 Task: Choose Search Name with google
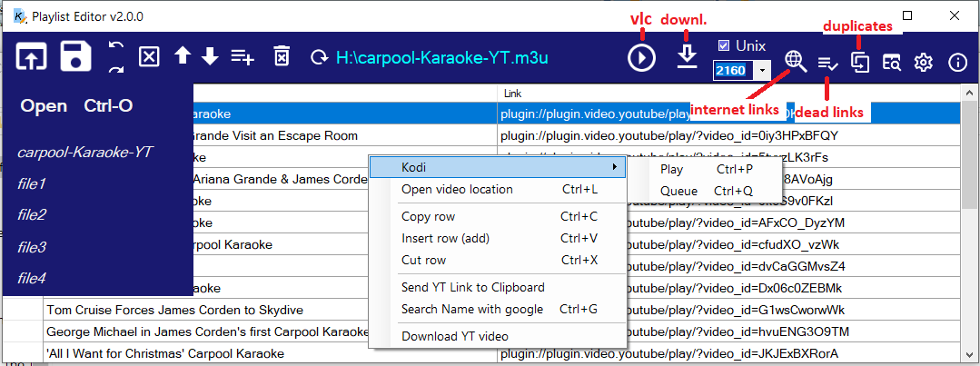(x=498, y=309)
